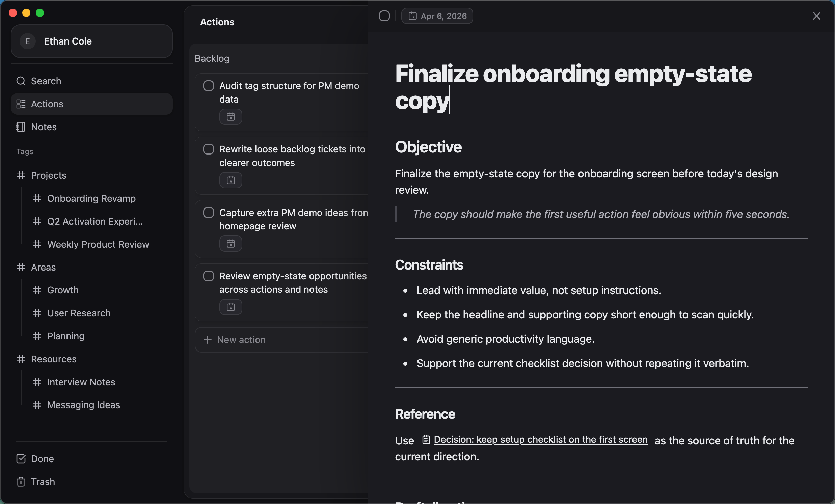Screen dimensions: 835x504
Task: Open the schedule calendar on "Audit tag structure" task
Action: tap(231, 117)
